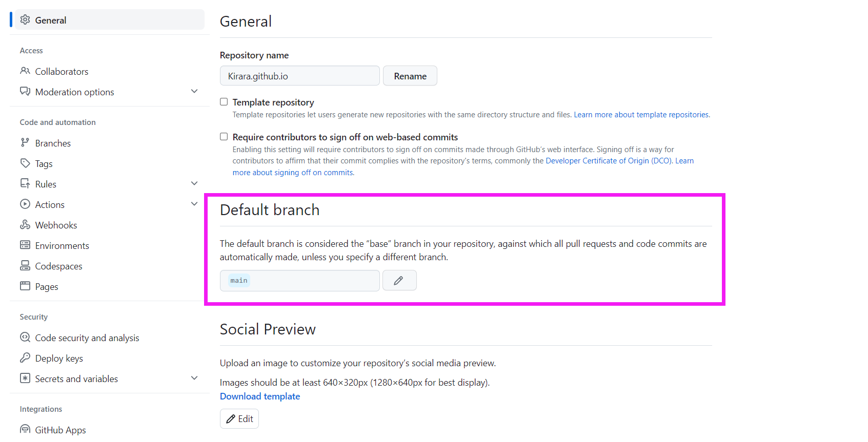868x442 pixels.
Task: Click the pencil icon to edit default branch
Action: (x=399, y=280)
